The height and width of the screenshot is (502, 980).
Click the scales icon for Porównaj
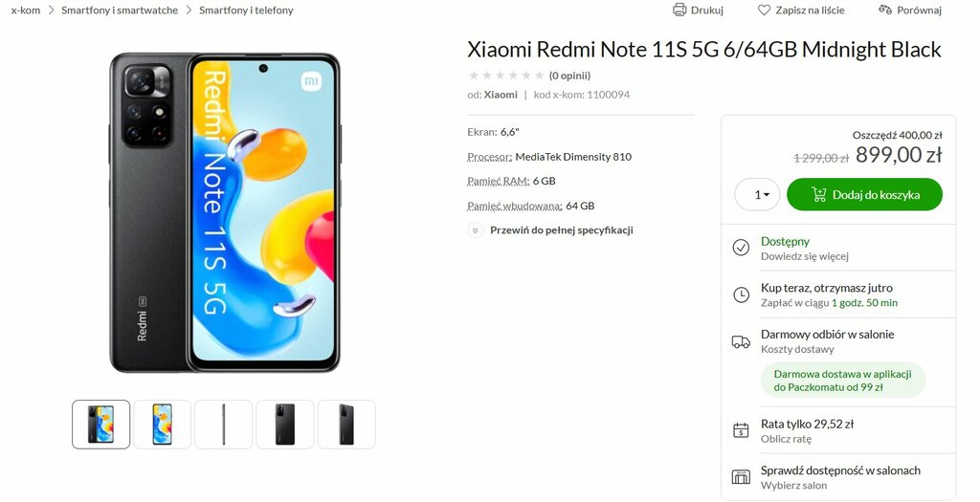(885, 10)
